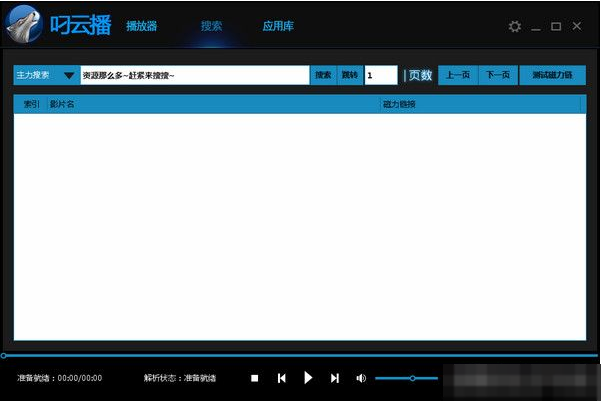Mute audio via the speaker icon
Image resolution: width=601 pixels, height=401 pixels.
click(x=361, y=378)
